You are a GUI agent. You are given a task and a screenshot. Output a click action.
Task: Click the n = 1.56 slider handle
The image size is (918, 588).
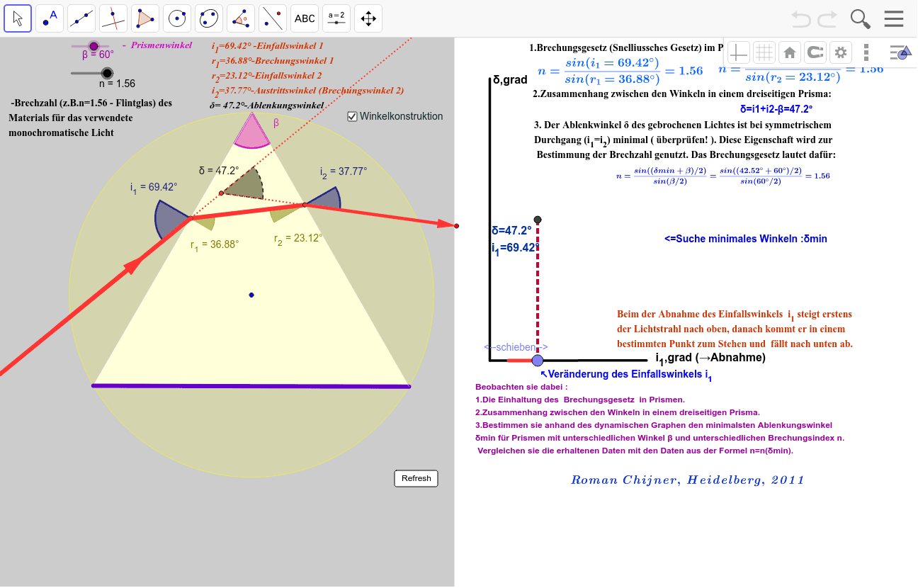[107, 73]
